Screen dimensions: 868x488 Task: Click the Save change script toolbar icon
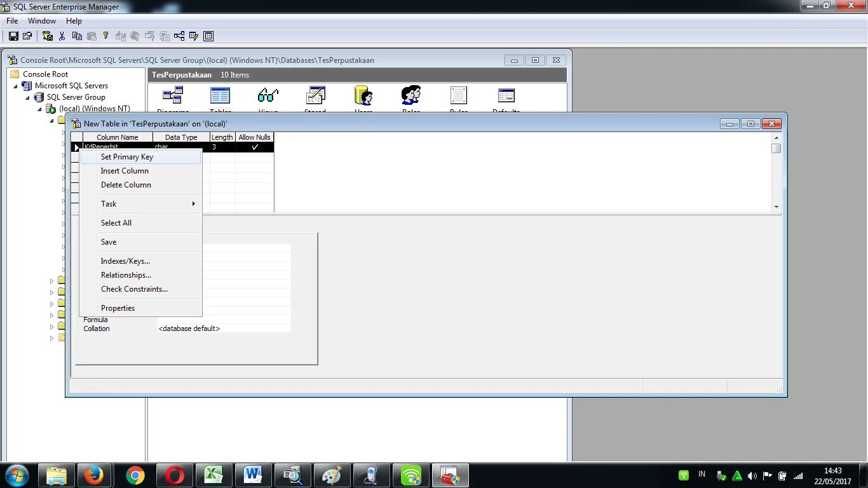click(x=48, y=36)
